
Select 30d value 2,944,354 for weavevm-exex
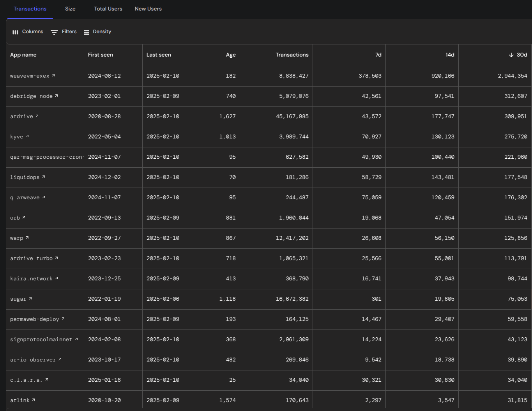coord(512,76)
